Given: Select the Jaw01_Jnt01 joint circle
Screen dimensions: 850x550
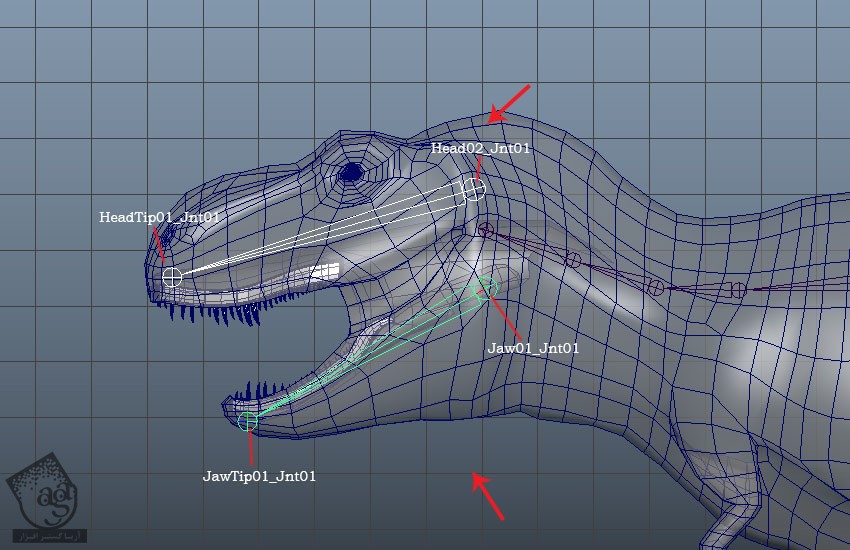Looking at the screenshot, I should tap(486, 287).
